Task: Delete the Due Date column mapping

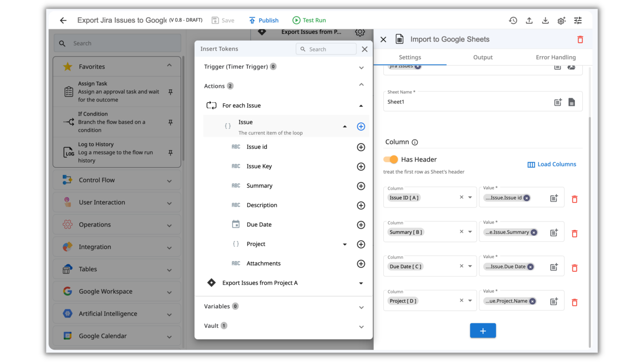Action: tap(574, 267)
